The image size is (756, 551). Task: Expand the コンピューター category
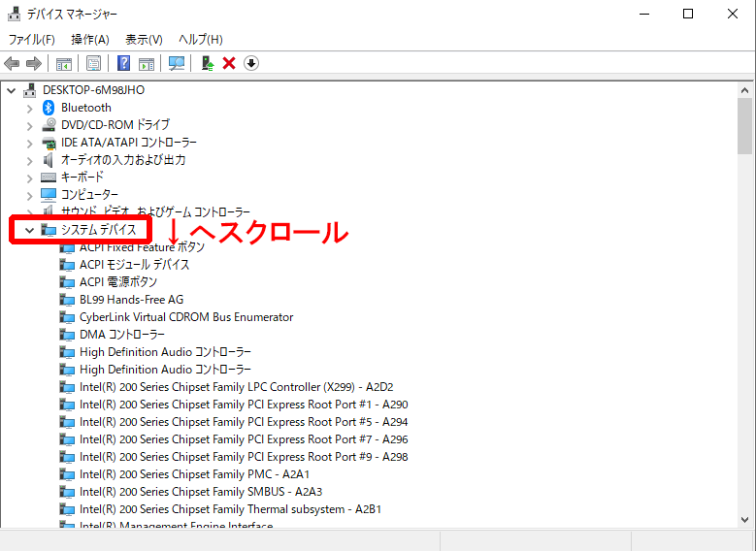(29, 196)
